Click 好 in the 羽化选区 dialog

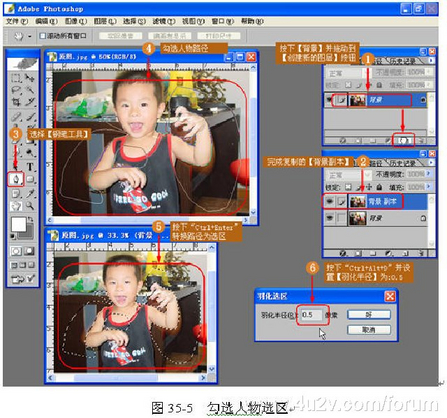click(x=369, y=314)
